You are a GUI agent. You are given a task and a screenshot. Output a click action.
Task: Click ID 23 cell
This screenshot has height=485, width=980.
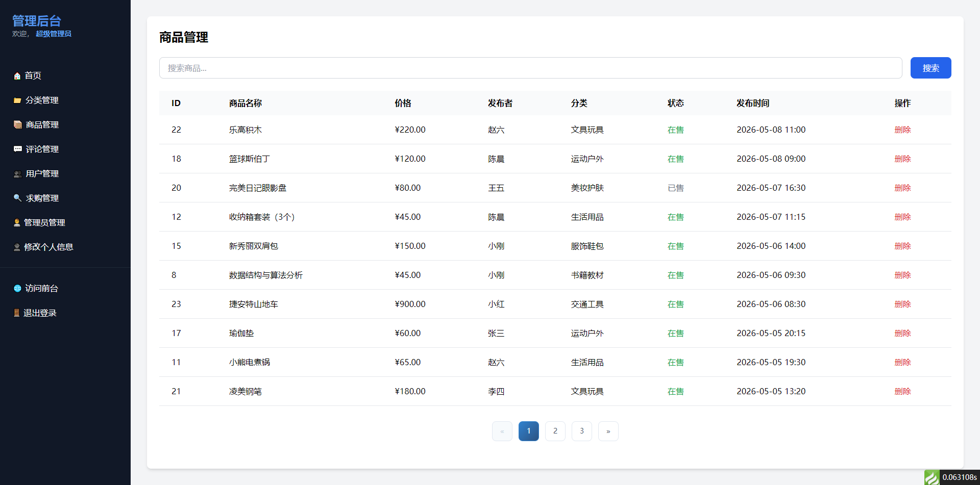pyautogui.click(x=176, y=304)
